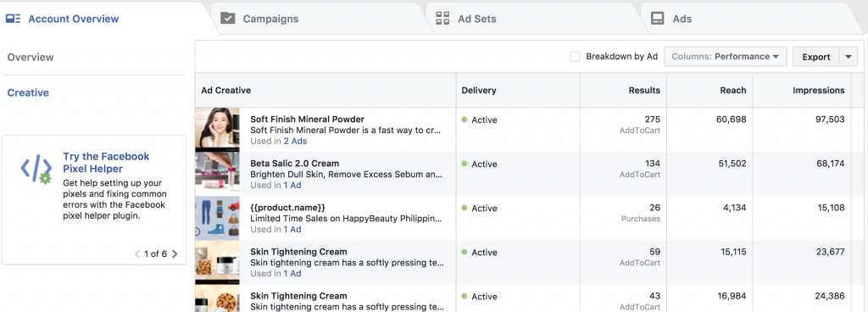
Task: Enable the Breakdown by Ad checkbox
Action: (576, 57)
